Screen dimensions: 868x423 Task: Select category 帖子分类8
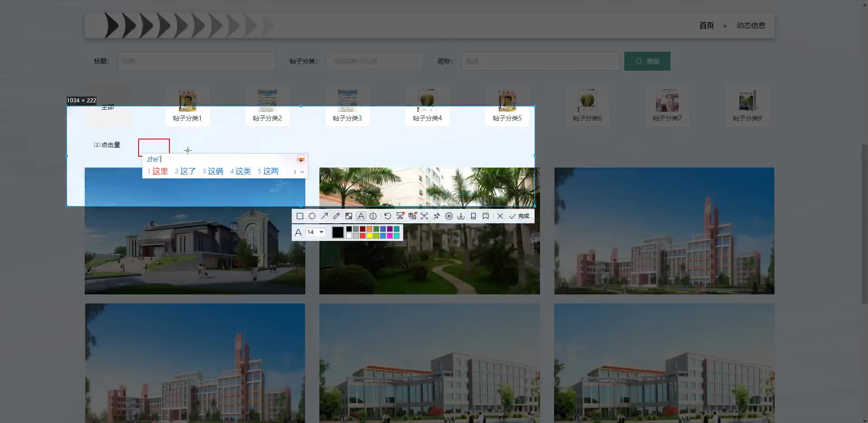coord(747,106)
